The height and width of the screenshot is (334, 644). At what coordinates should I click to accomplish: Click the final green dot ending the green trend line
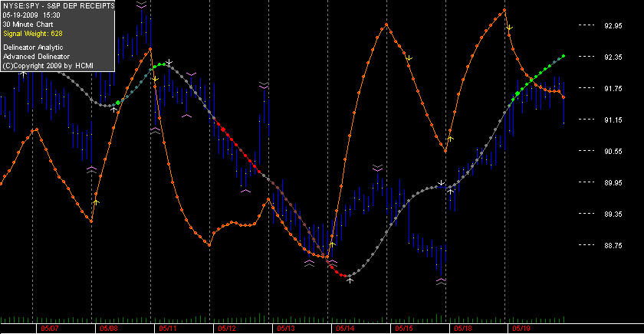pyautogui.click(x=563, y=56)
